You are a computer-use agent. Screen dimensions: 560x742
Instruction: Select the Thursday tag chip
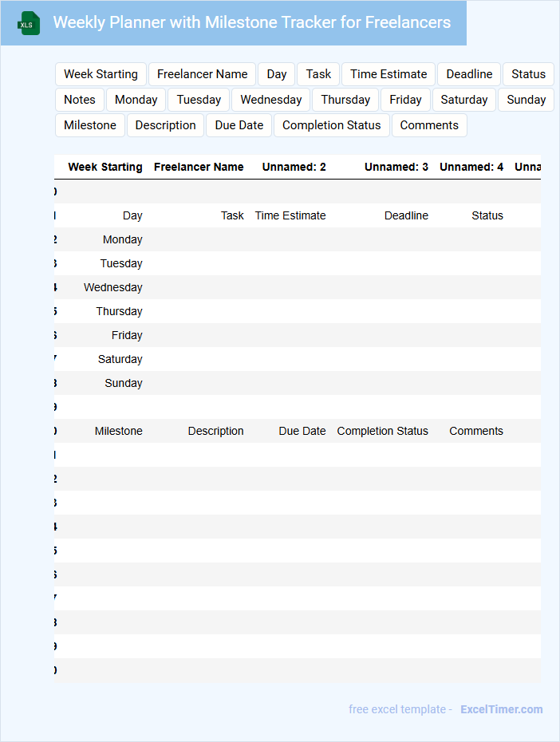[345, 100]
